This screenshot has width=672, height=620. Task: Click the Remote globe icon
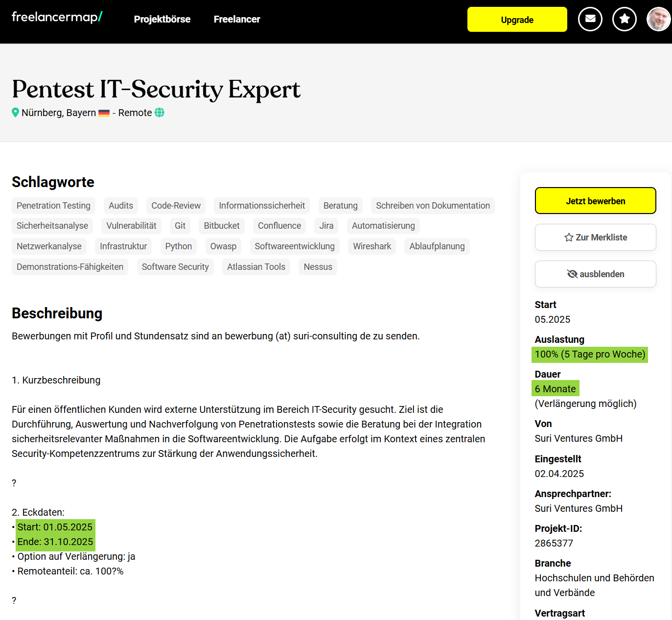pyautogui.click(x=160, y=113)
